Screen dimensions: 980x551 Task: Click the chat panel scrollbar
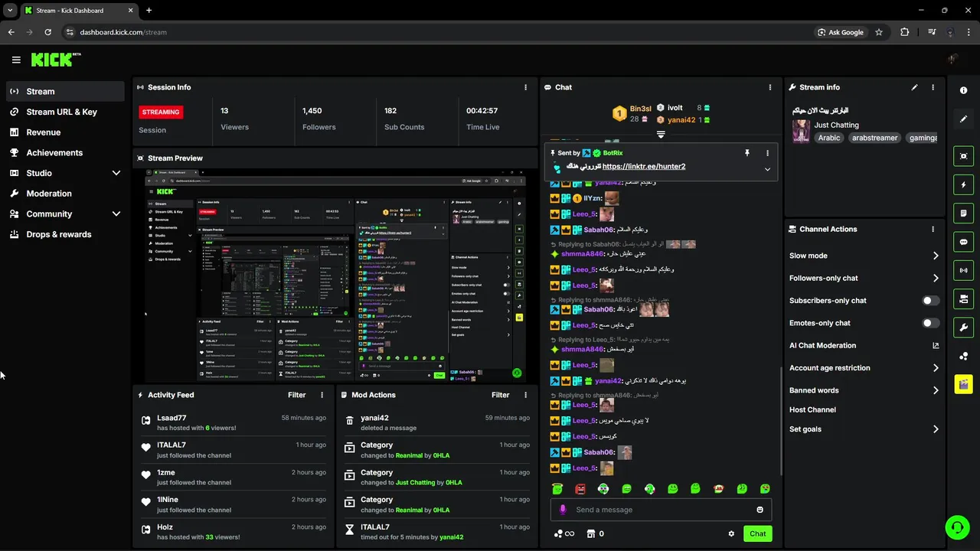(x=780, y=419)
